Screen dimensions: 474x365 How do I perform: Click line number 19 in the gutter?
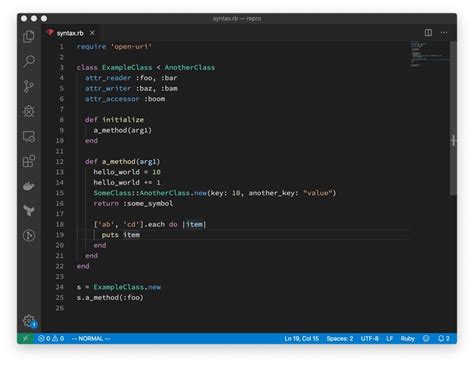60,235
